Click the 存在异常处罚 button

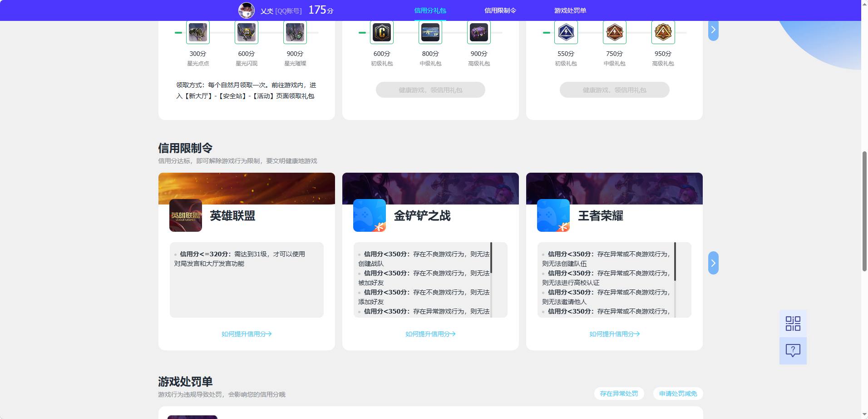point(619,394)
